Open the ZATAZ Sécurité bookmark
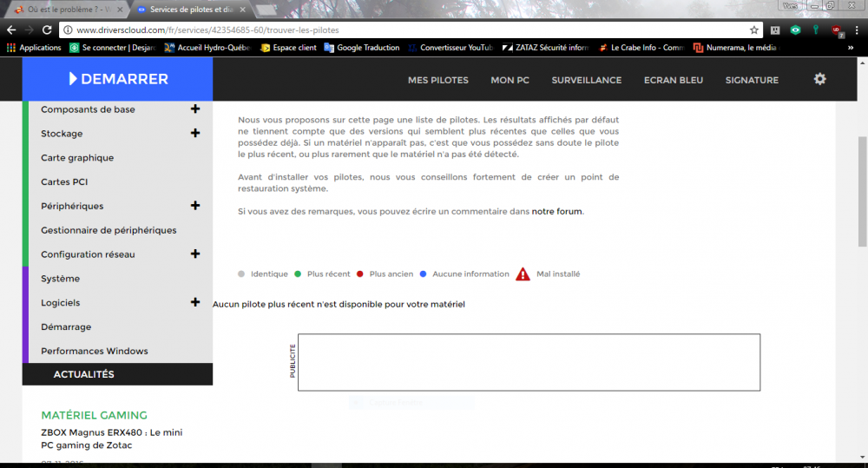Viewport: 868px width, 468px height. point(545,48)
